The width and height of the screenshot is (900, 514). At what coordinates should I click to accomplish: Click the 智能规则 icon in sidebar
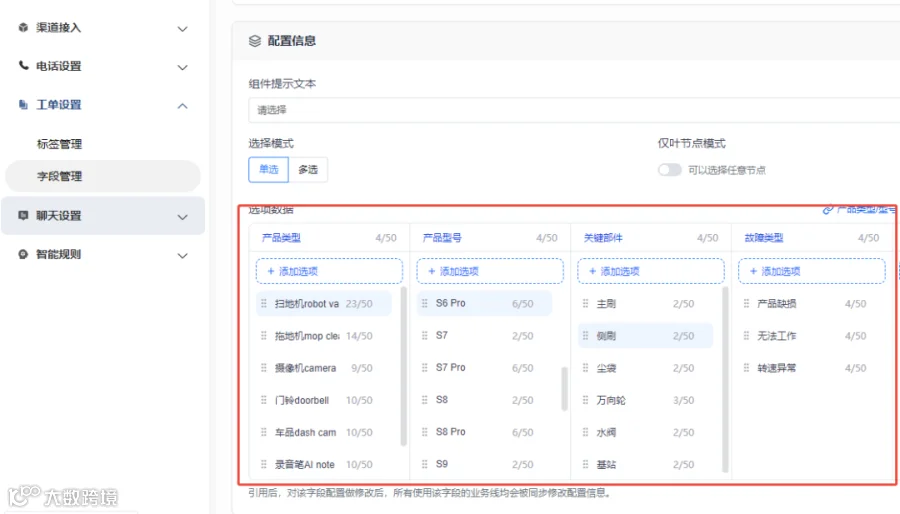[x=23, y=254]
